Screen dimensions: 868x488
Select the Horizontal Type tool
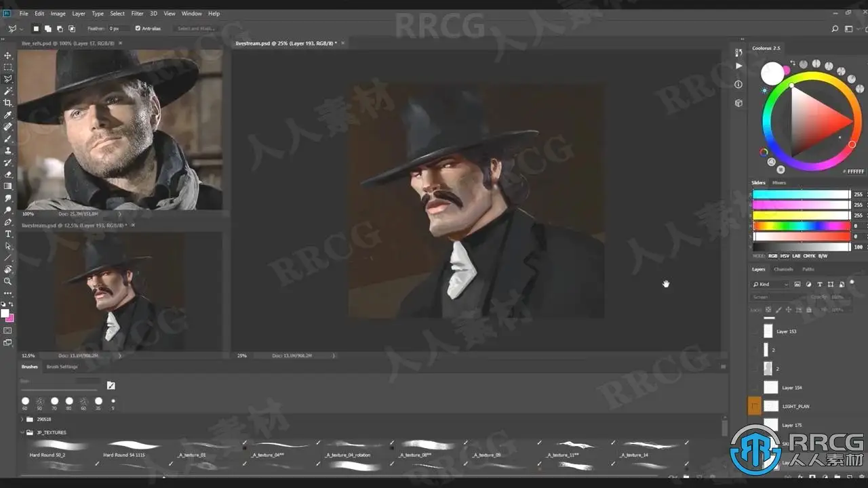pyautogui.click(x=8, y=234)
